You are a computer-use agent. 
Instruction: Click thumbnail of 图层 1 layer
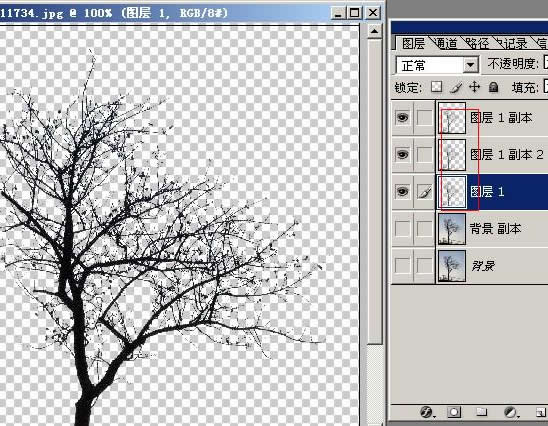(452, 192)
